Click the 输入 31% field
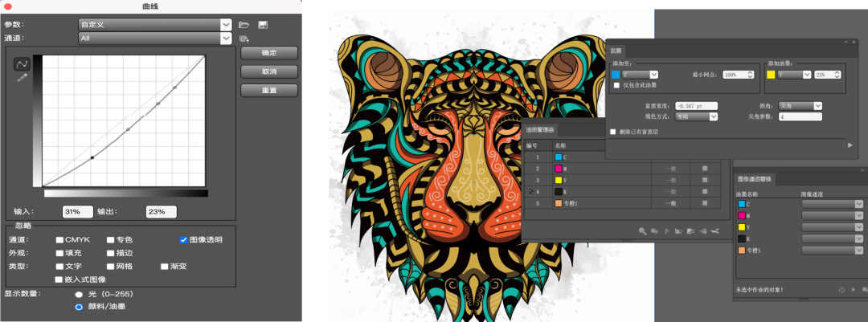 click(77, 211)
